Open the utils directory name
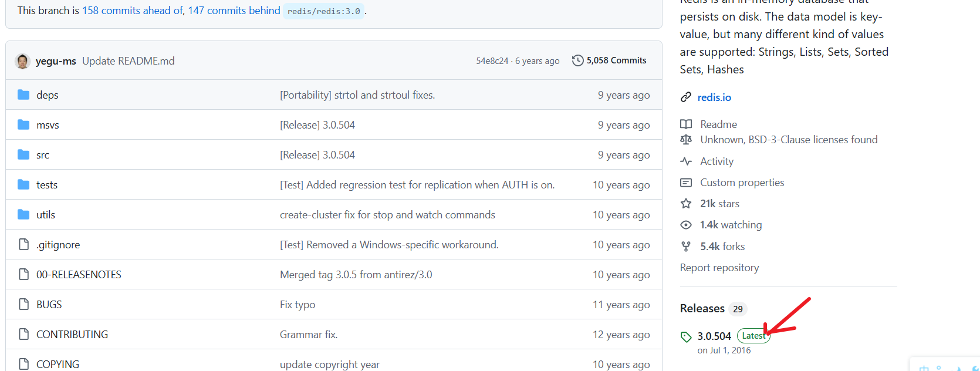The height and width of the screenshot is (371, 980). click(x=46, y=215)
